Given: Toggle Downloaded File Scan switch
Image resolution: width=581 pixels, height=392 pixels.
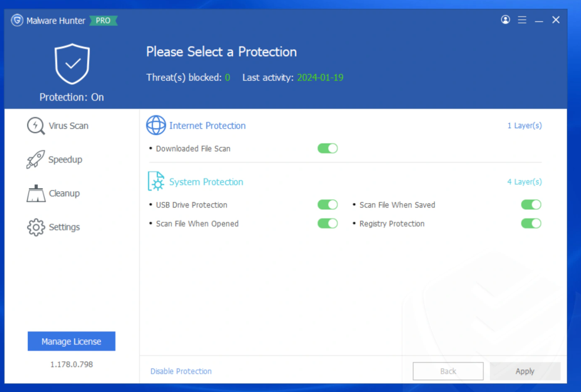Looking at the screenshot, I should pos(328,148).
